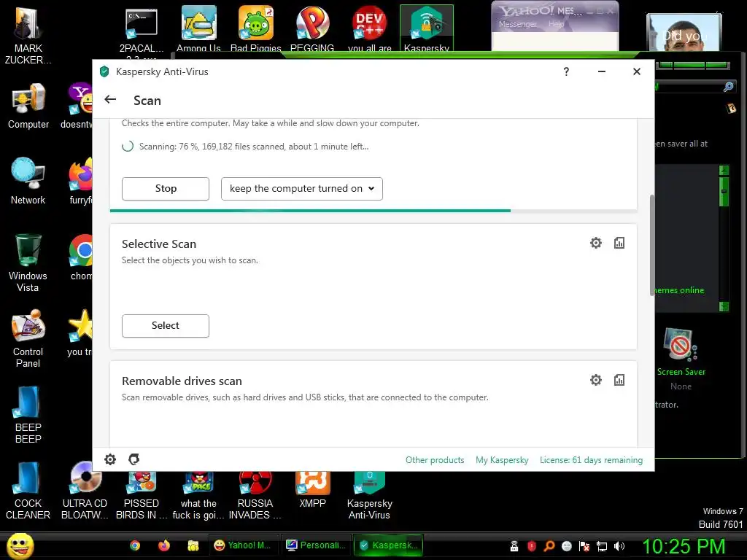747x560 pixels.
Task: Click the Kaspersky scan list scrollbar
Action: tap(651, 245)
